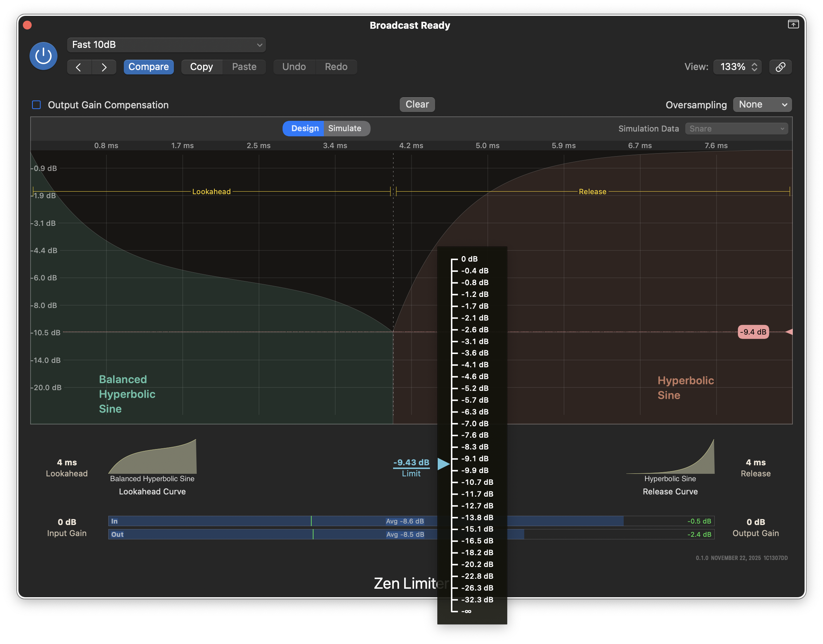823x644 pixels.
Task: Click the Clear button
Action: 417,104
